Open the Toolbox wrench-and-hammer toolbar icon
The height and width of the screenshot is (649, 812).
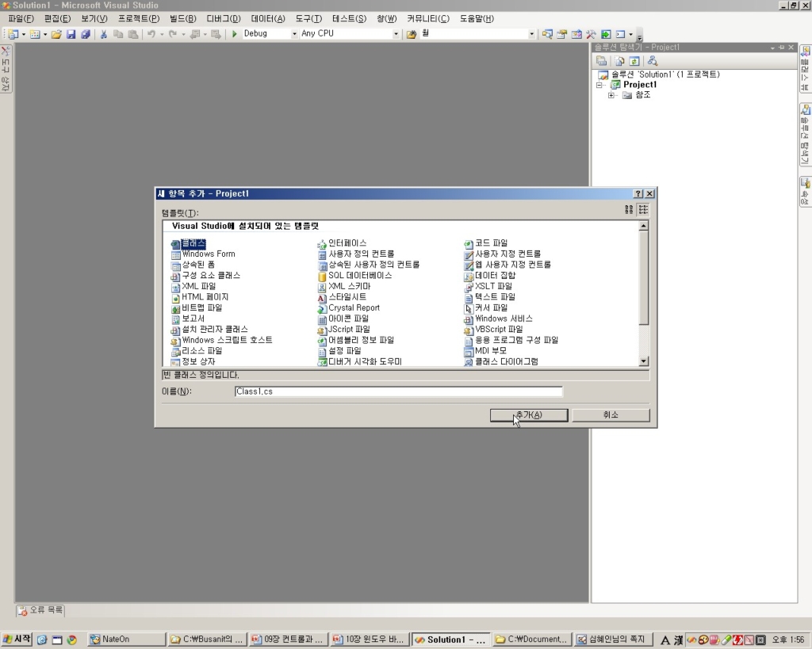tap(591, 34)
